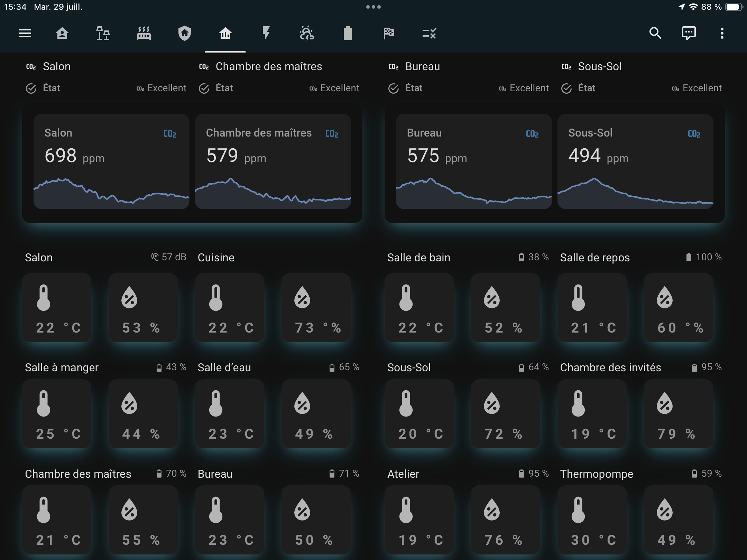This screenshot has height=560, width=747.
Task: Open the security shield tab
Action: (184, 33)
